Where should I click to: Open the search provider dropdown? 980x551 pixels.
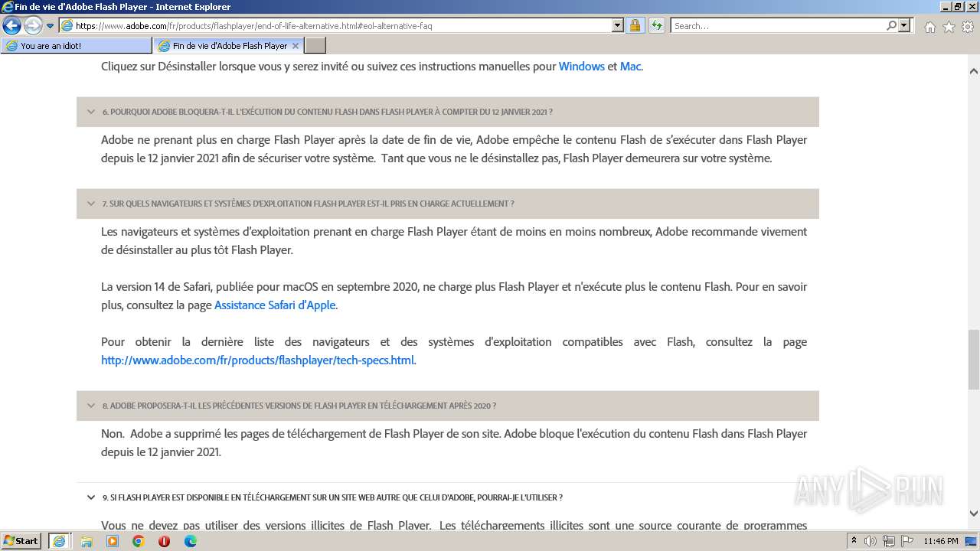[x=905, y=25]
